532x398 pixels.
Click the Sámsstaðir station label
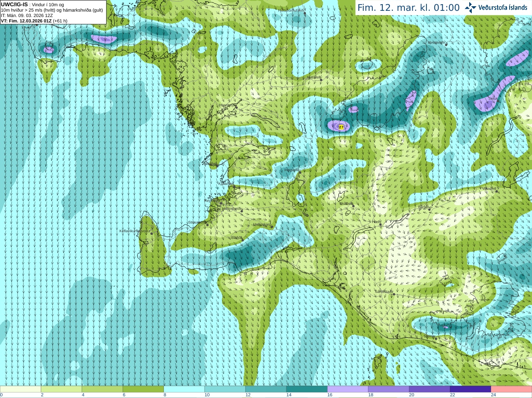point(384,292)
